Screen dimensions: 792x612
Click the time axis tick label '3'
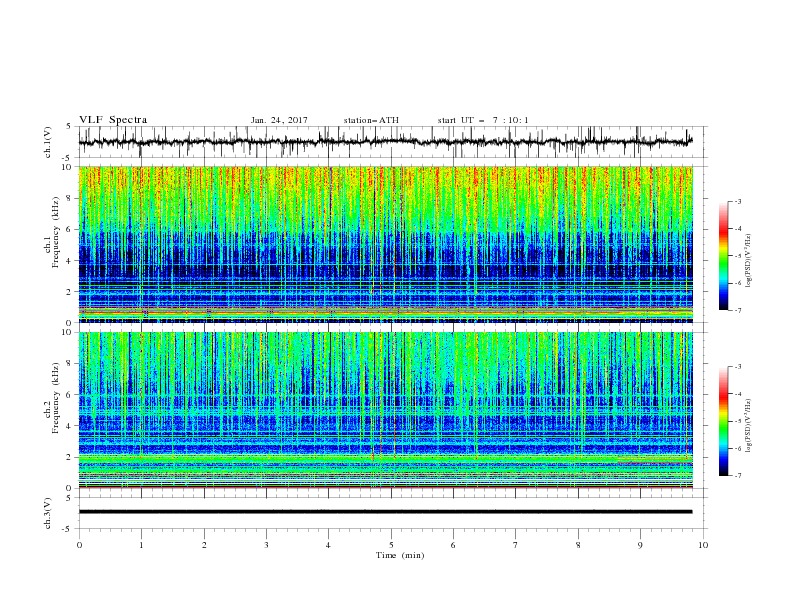(266, 545)
